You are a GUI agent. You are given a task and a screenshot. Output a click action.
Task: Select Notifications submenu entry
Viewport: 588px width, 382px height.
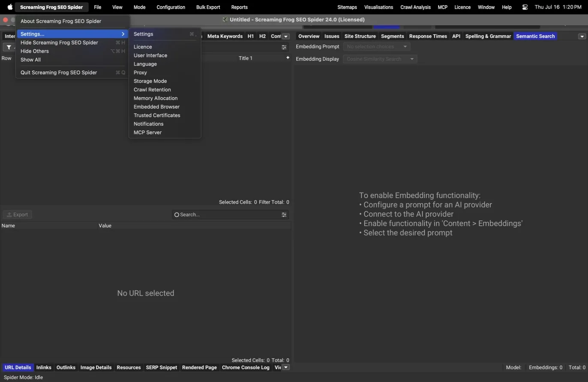pyautogui.click(x=165, y=124)
